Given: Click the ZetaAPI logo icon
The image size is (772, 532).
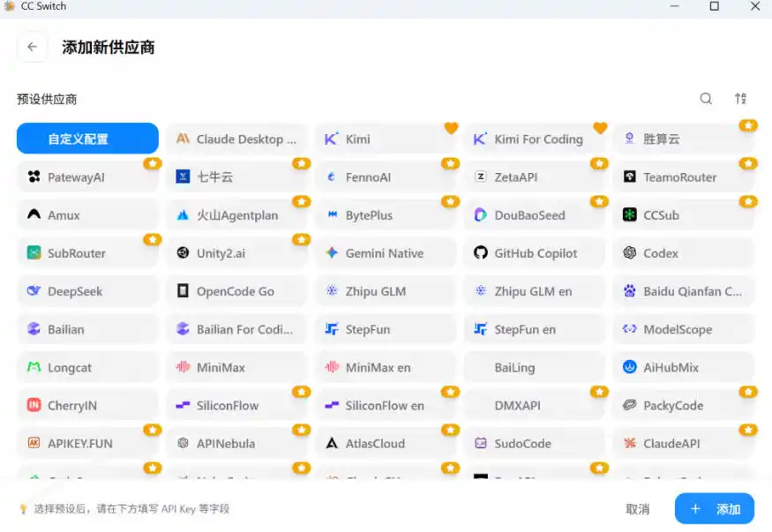Looking at the screenshot, I should [x=481, y=176].
